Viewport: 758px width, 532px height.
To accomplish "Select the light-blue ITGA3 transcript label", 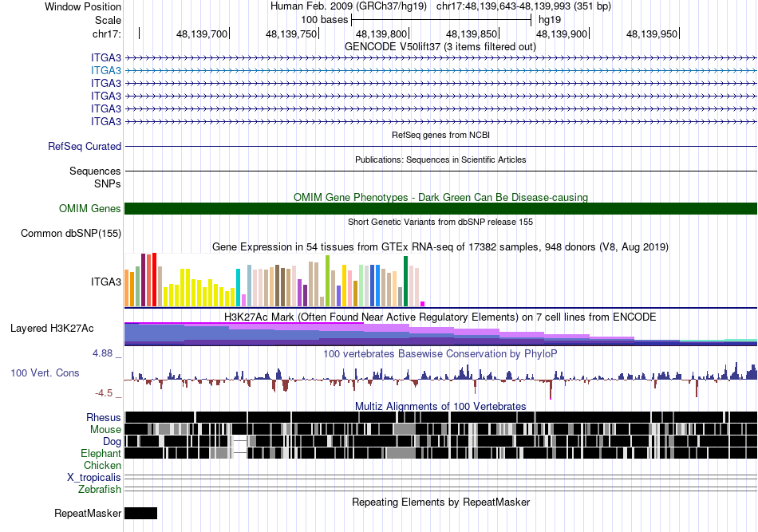I will tap(106, 70).
